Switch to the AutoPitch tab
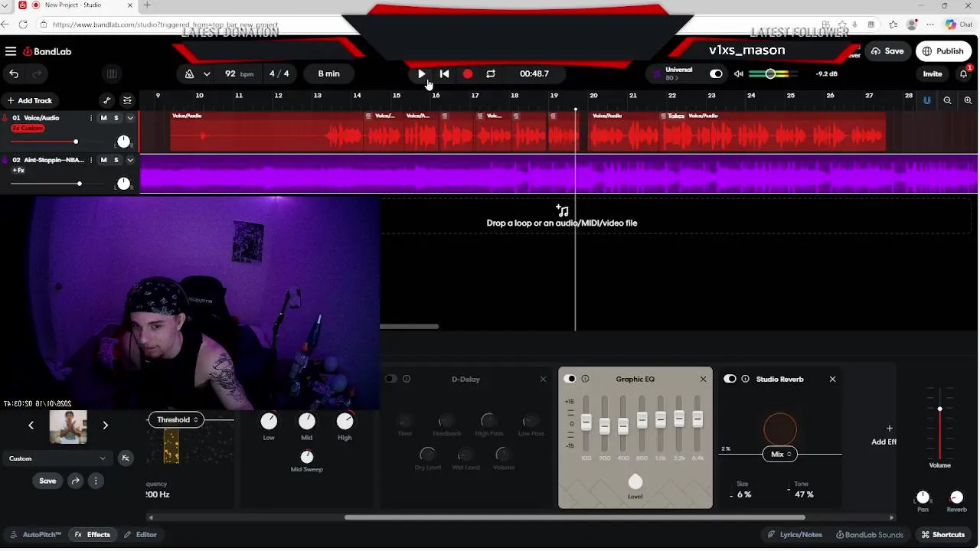Viewport: 980px width, 551px height. point(36,535)
